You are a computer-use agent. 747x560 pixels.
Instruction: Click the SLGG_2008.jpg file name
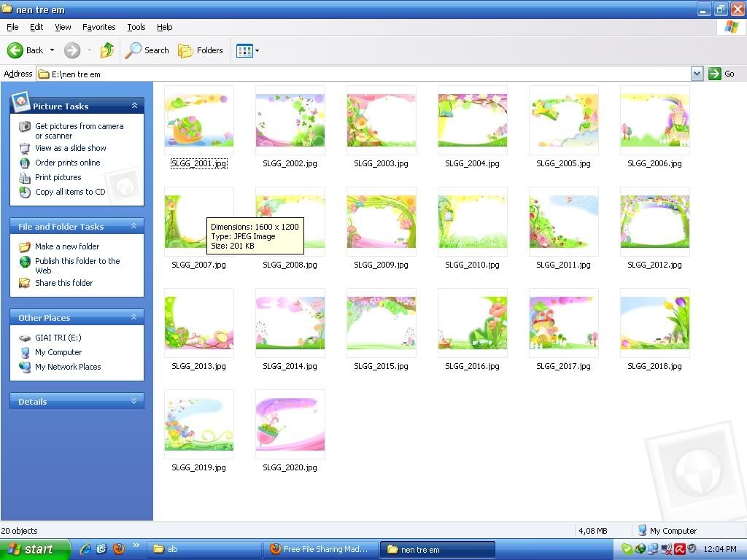point(290,265)
